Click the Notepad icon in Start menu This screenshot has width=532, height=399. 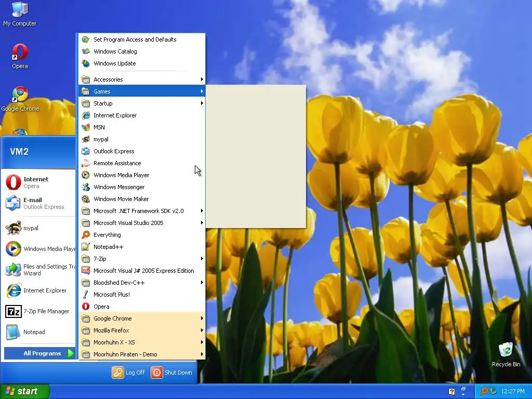13,332
